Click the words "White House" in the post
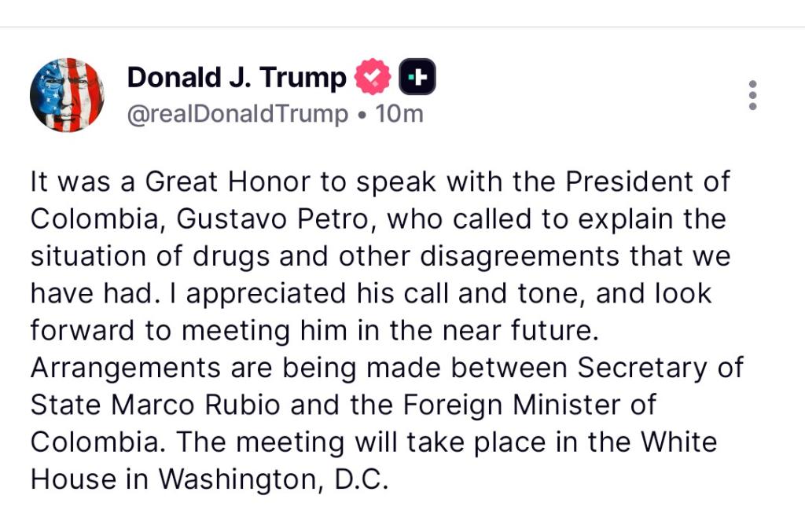 coord(679,442)
